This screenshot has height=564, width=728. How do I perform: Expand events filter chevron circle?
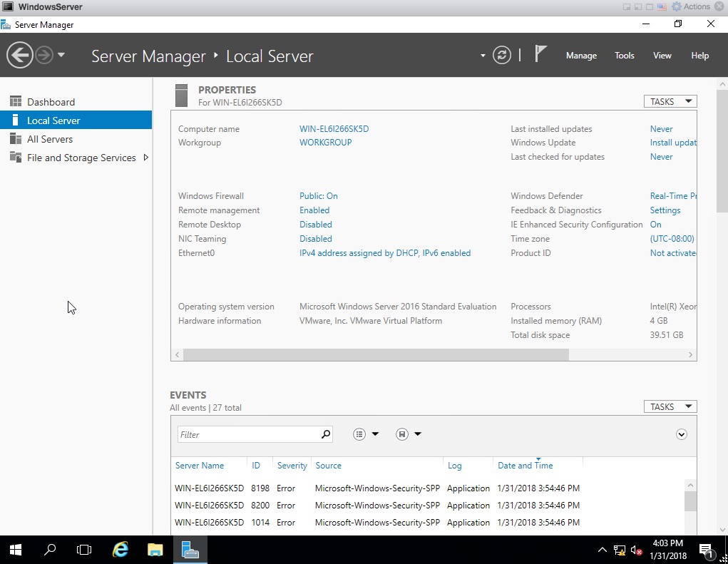click(681, 434)
